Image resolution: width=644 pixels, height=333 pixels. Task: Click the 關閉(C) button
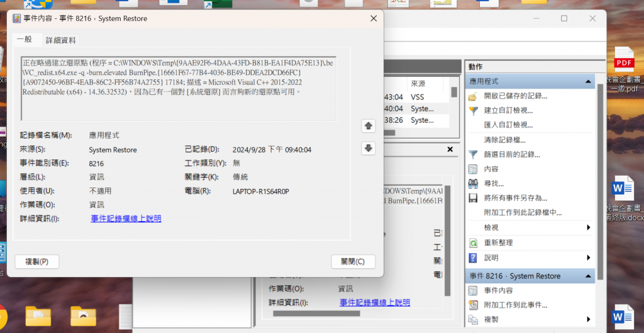tap(353, 261)
